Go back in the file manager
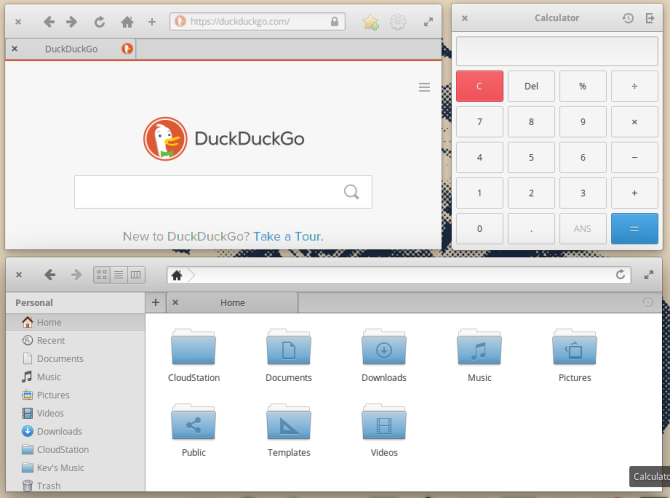This screenshot has height=498, width=670. point(50,274)
